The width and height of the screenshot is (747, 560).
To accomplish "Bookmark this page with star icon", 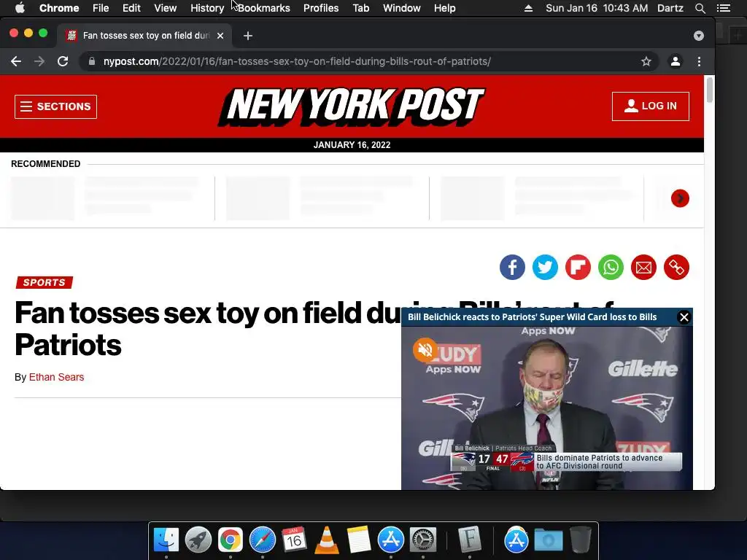I will [x=646, y=61].
